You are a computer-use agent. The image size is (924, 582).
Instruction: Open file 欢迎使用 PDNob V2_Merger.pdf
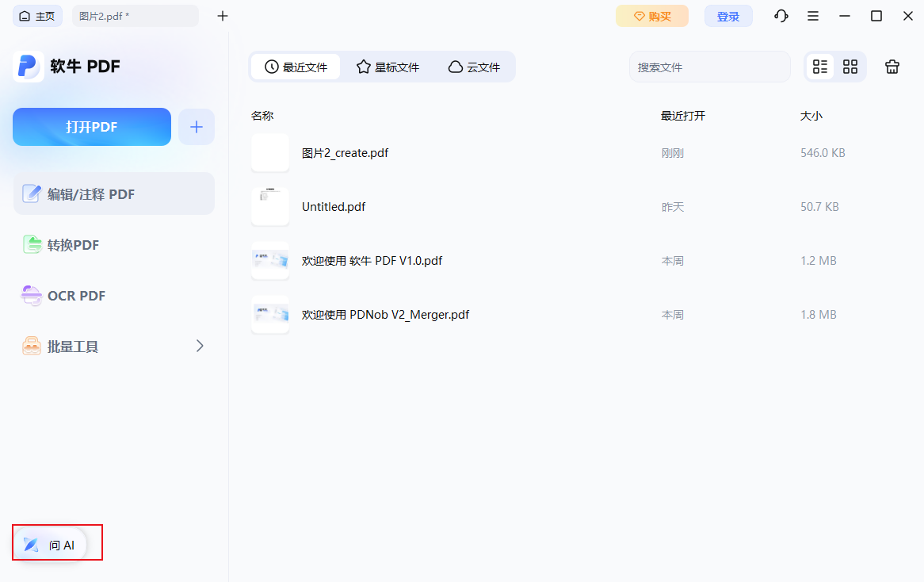(x=385, y=314)
